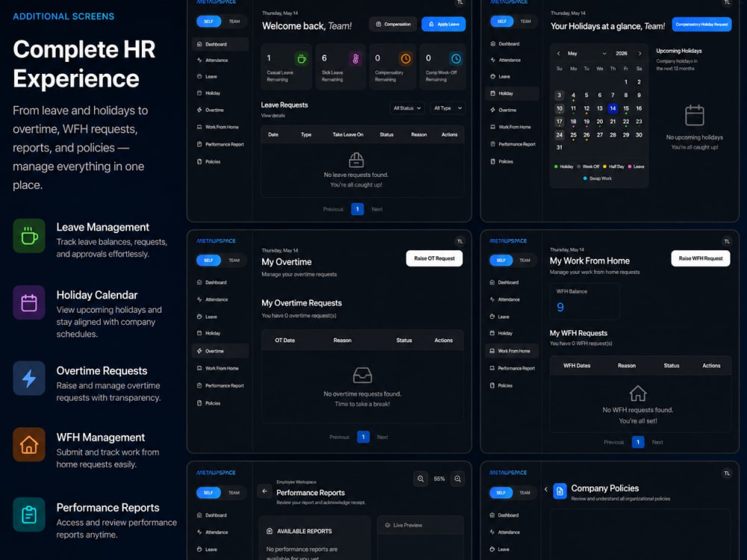This screenshot has width=747, height=560.
Task: Open Overtime in My Overtime screen sidebar
Action: pyautogui.click(x=220, y=351)
